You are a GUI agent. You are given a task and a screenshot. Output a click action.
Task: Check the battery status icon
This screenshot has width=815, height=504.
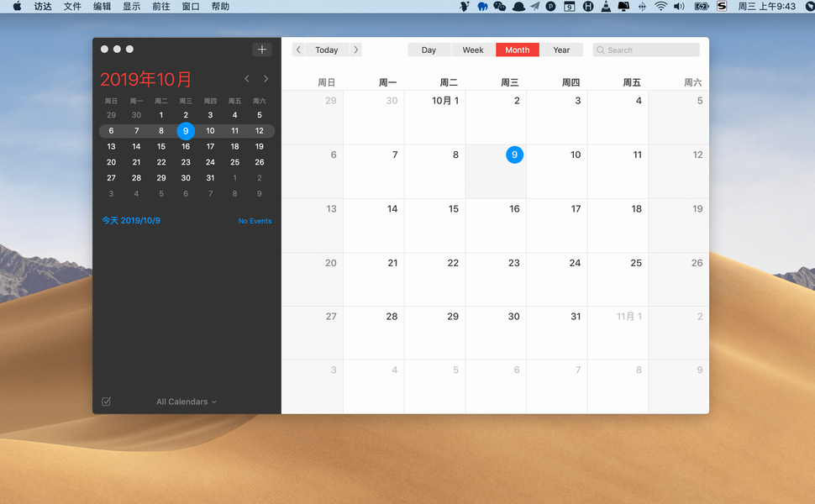(x=702, y=6)
